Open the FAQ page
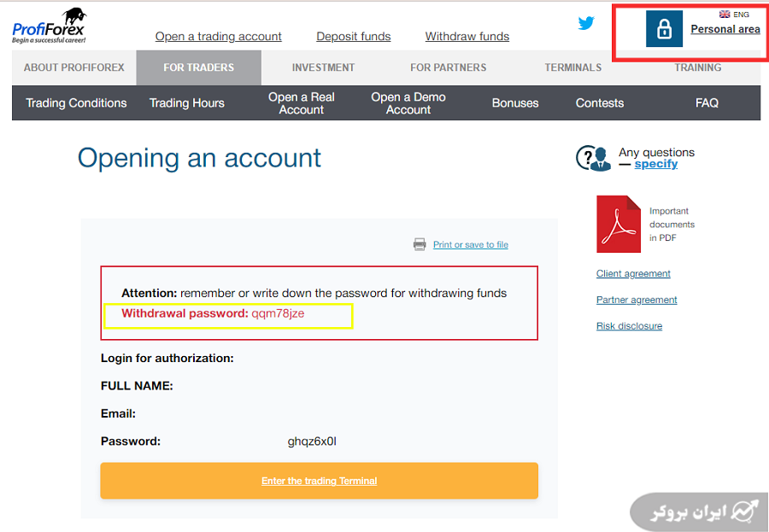The width and height of the screenshot is (769, 532). 707,103
